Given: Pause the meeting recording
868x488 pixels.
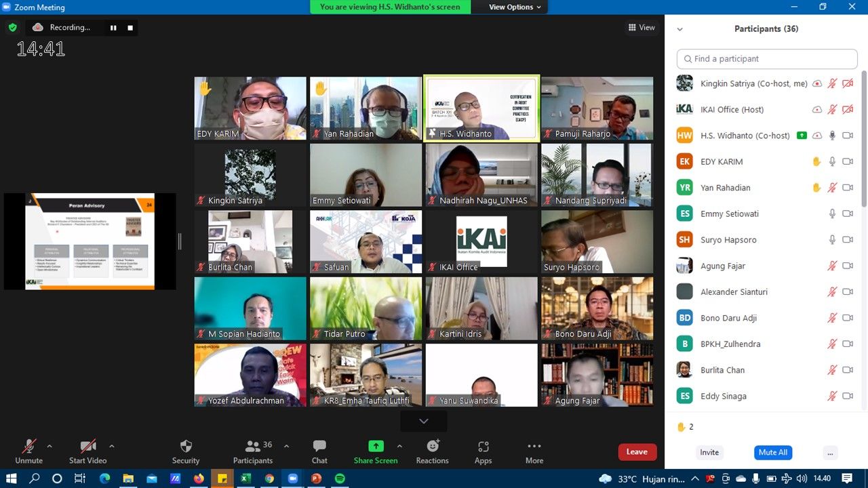Looking at the screenshot, I should tap(113, 28).
